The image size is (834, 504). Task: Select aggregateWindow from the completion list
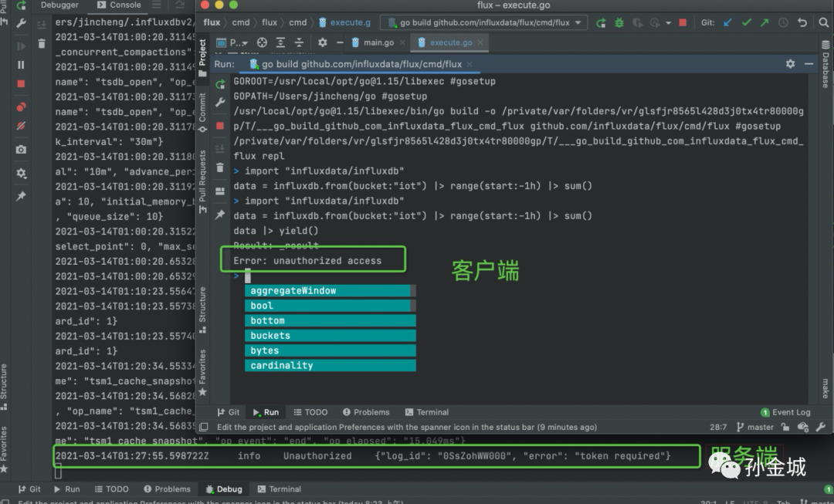pos(293,291)
